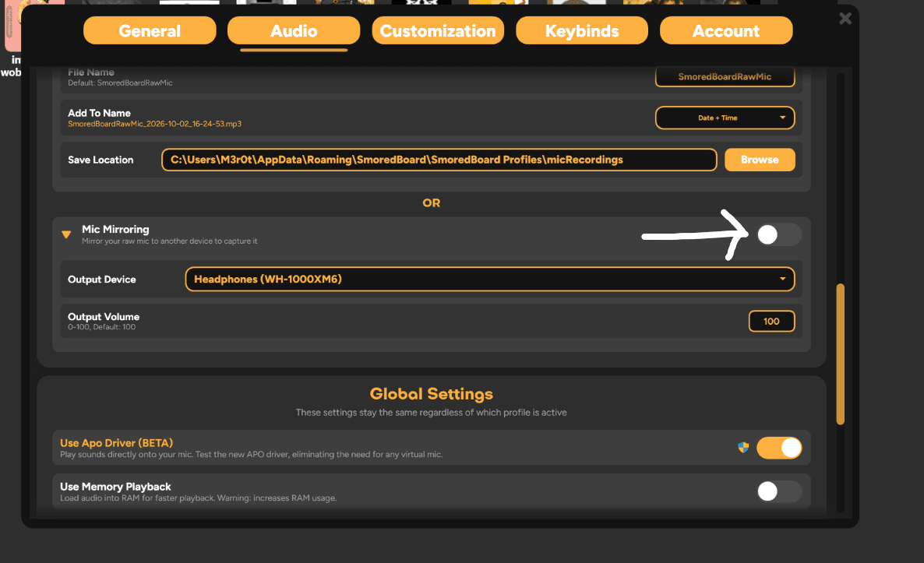Close the settings dialog with X
Viewport: 924px width, 563px height.
point(845,18)
